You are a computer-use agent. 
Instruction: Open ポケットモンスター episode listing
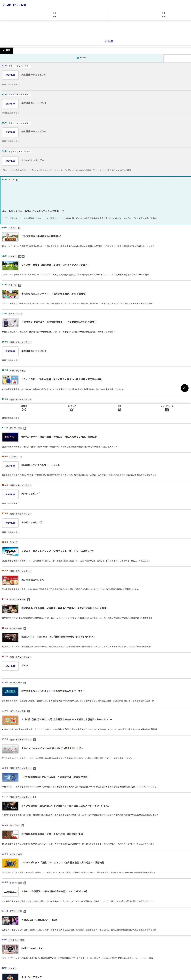pyautogui.click(x=33, y=211)
